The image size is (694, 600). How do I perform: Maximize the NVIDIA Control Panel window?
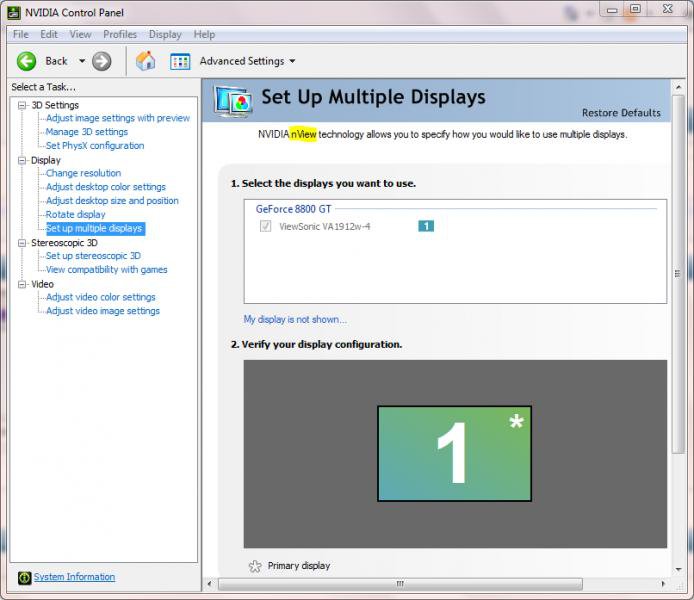(636, 9)
